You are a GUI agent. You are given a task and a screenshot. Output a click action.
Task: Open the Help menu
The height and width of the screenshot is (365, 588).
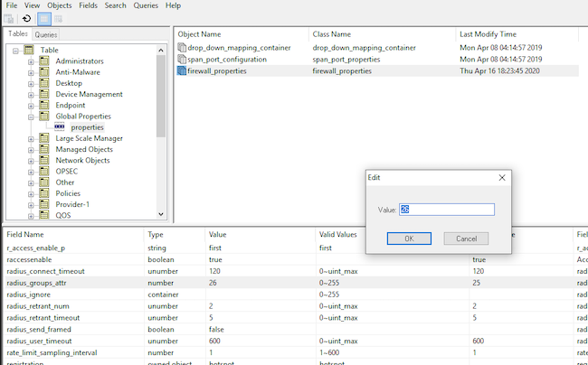pos(173,5)
